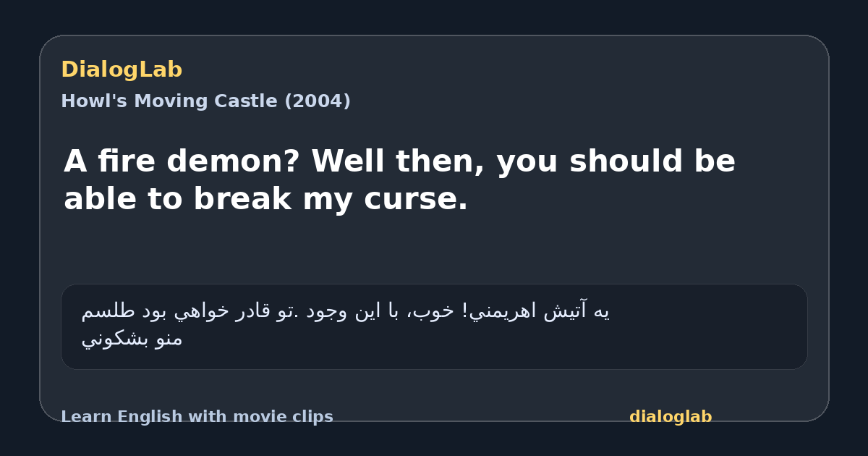Tap the Persian translation box
The height and width of the screenshot is (456, 868).
[x=434, y=326]
